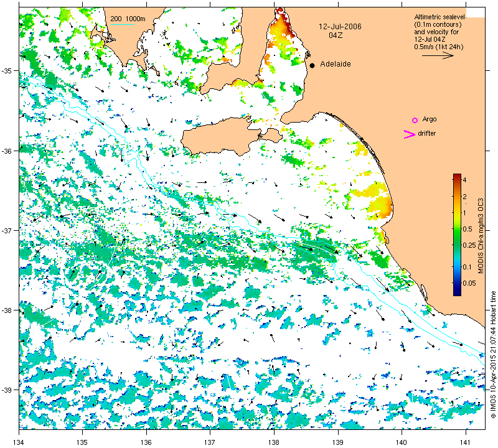
Task: Click the latitude label -35
Action: click(x=6, y=70)
